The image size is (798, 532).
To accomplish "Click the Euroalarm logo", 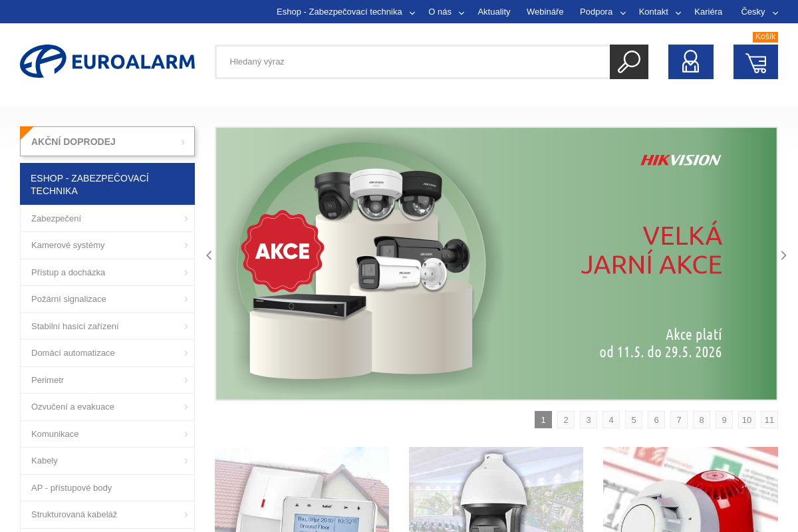I will click(107, 61).
